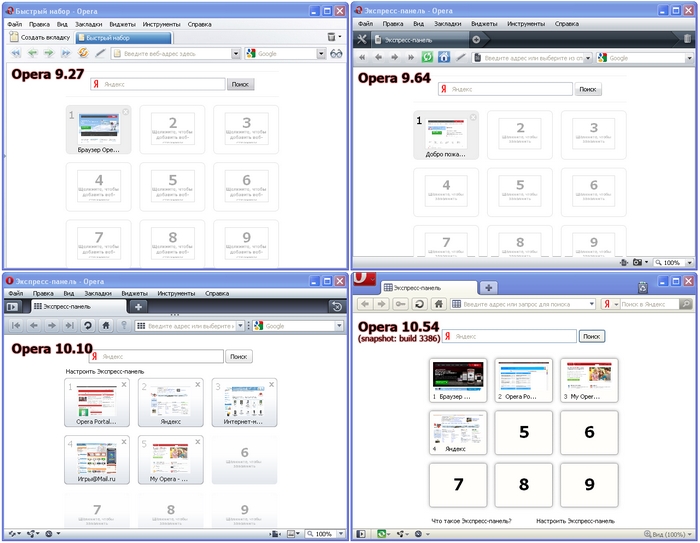Click the reload icon in Opera 10.10 toolbar
The image size is (700, 543).
click(x=88, y=326)
